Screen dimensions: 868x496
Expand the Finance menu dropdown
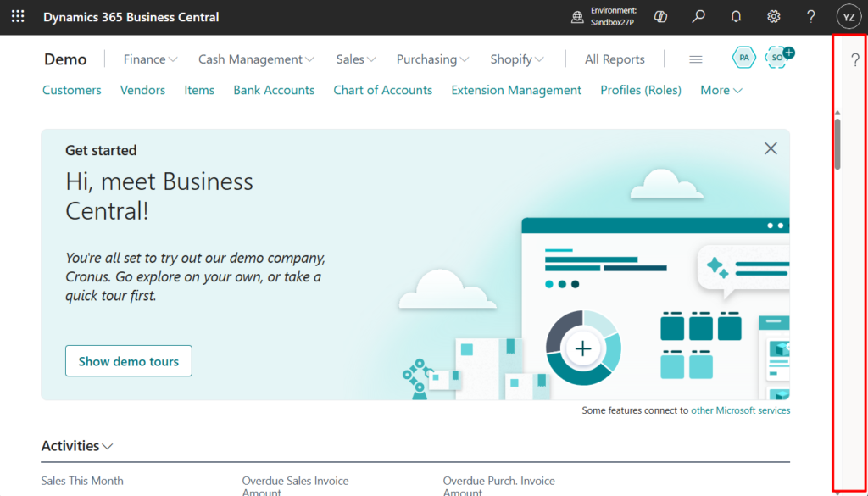click(x=150, y=59)
